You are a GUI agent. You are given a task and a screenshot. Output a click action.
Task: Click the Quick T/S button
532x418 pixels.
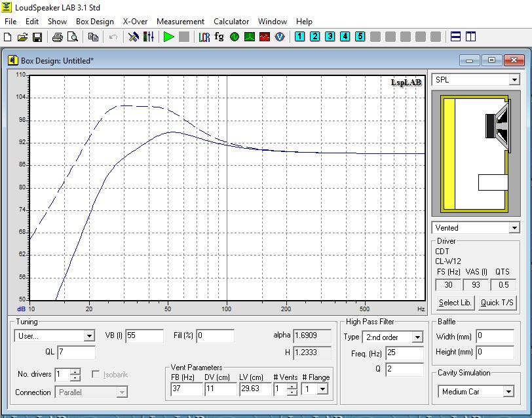497,302
